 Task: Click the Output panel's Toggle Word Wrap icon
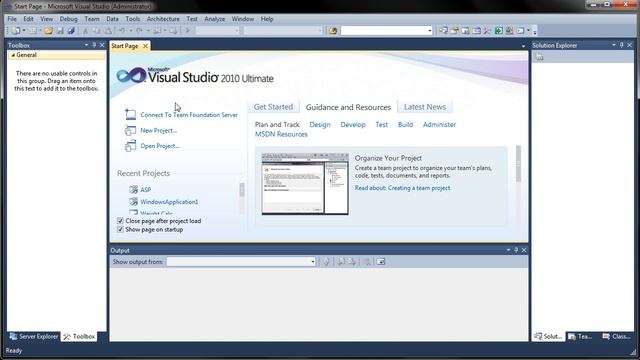pos(381,262)
